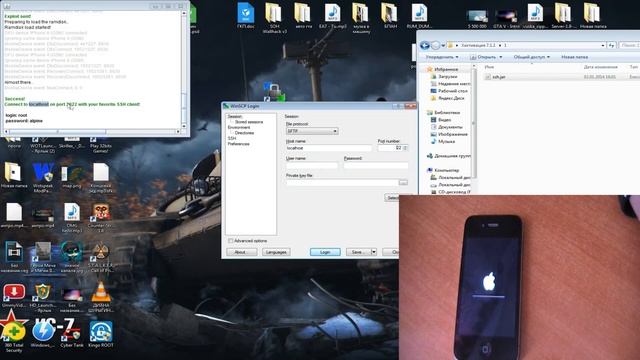This screenshot has width=640, height=360.
Task: Open the File protocol SFTP dropdown
Action: [312, 131]
